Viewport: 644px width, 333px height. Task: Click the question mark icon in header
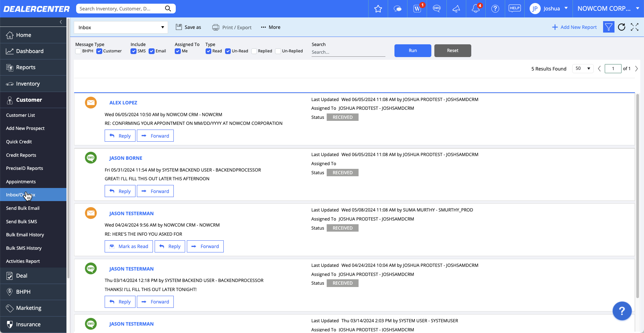point(495,9)
